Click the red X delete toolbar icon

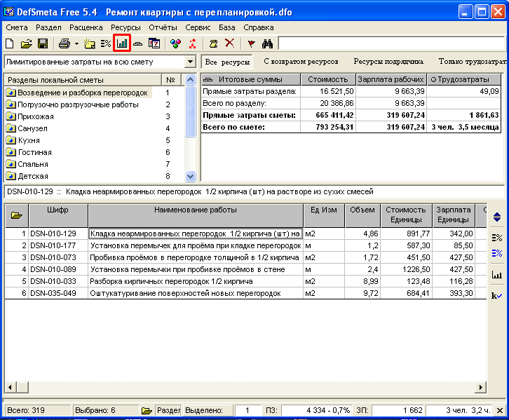pyautogui.click(x=229, y=43)
